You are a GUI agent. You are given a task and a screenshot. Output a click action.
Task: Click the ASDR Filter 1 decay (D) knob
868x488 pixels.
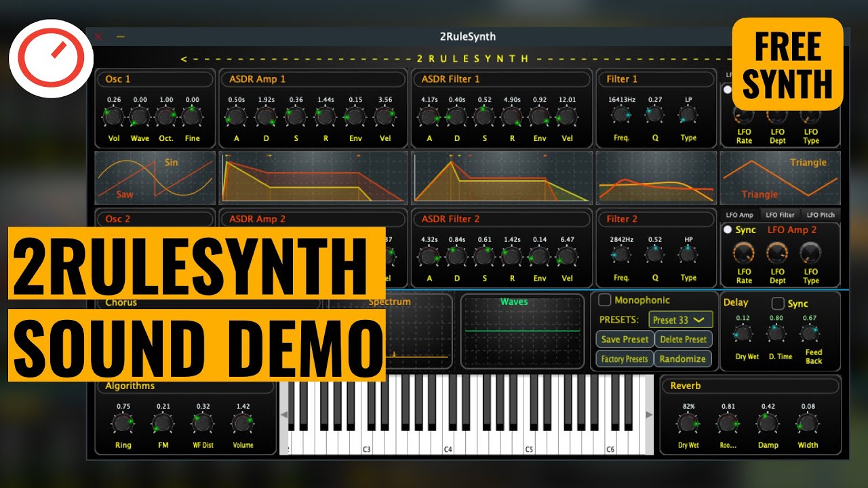click(x=456, y=117)
